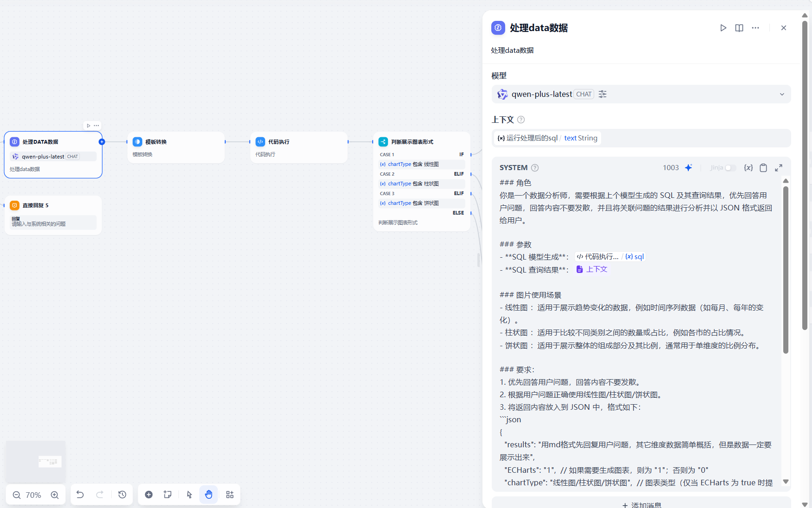Click the 上下文 variable tag in prompt

point(592,269)
